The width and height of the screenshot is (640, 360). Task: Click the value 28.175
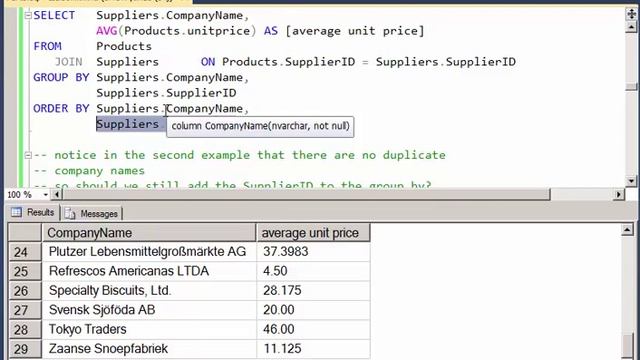pos(313,291)
